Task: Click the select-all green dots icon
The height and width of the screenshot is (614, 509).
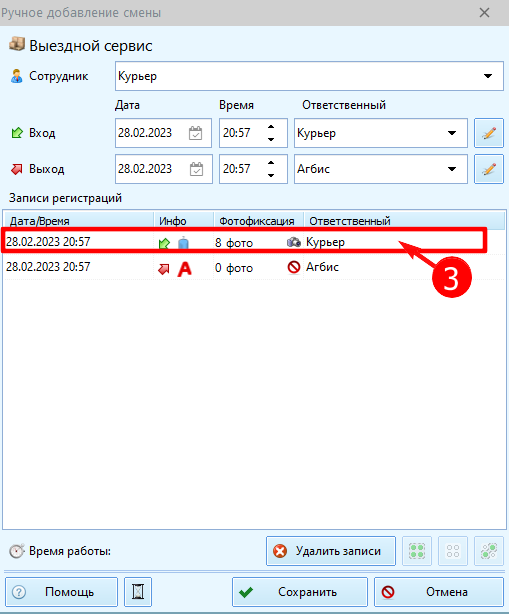Action: (417, 551)
